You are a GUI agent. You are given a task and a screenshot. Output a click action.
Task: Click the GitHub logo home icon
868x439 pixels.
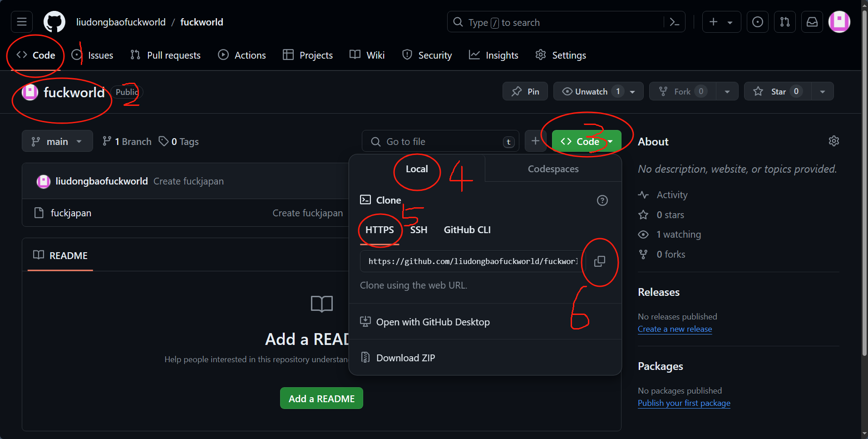point(54,22)
